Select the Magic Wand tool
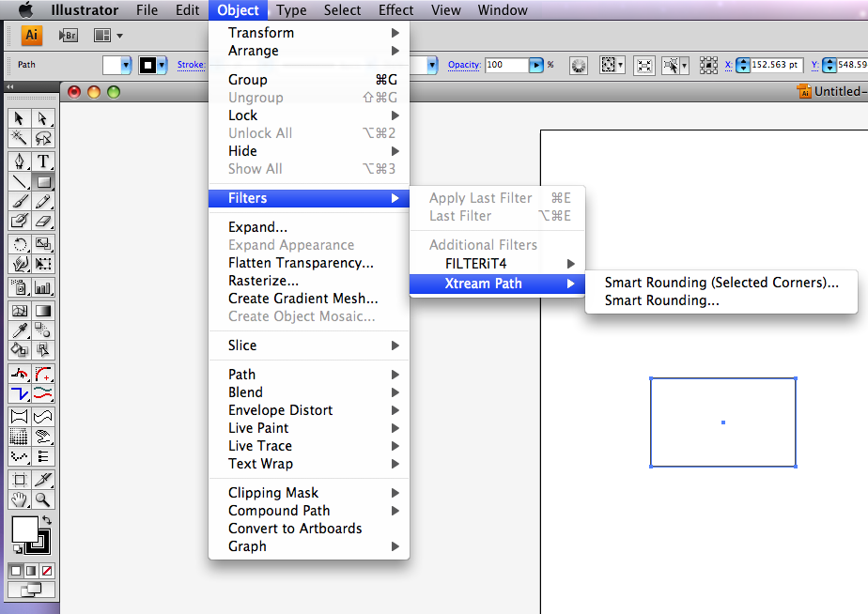 [x=20, y=138]
